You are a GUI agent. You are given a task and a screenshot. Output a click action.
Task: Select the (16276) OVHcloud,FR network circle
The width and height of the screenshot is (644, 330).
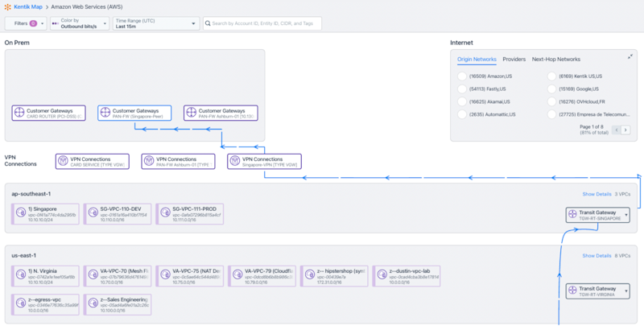coord(551,101)
